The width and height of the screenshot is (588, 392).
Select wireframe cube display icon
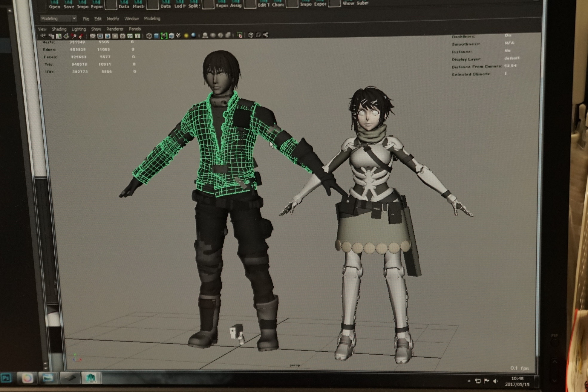pyautogui.click(x=149, y=36)
